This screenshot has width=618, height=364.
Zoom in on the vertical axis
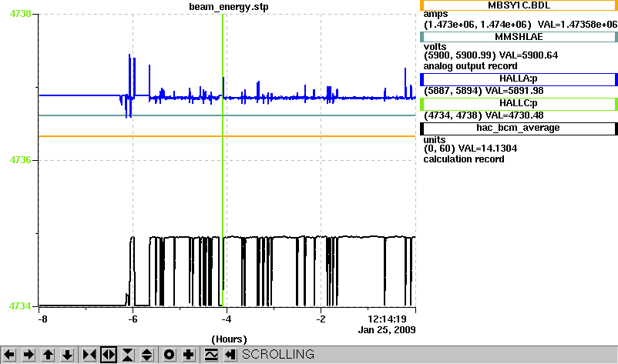pos(128,355)
